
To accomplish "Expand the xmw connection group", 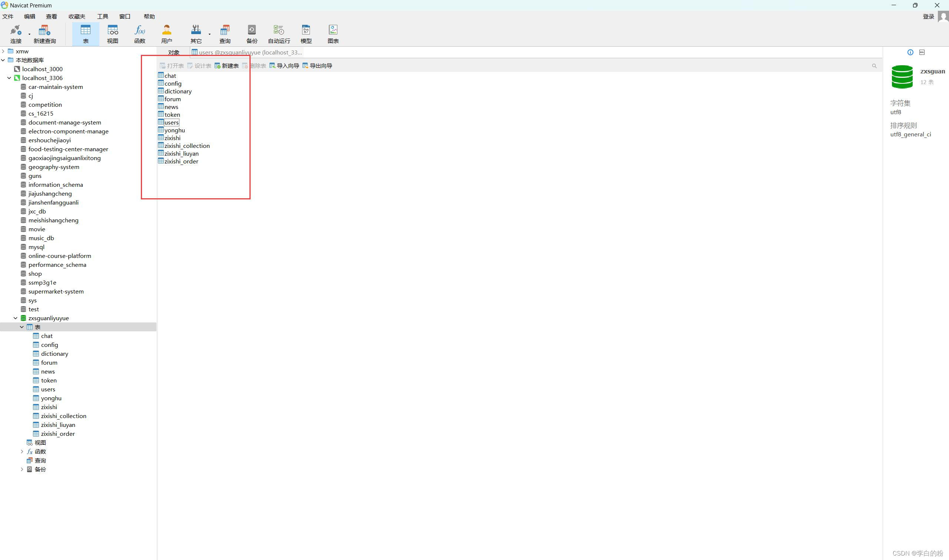I will coord(3,51).
